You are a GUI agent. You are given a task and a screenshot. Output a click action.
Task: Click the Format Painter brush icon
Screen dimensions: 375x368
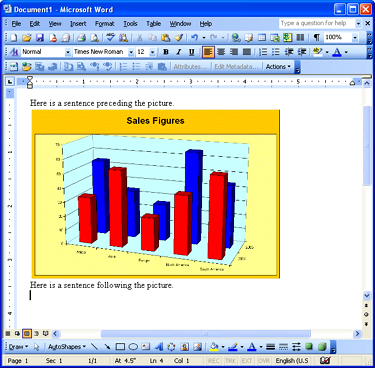coord(179,38)
